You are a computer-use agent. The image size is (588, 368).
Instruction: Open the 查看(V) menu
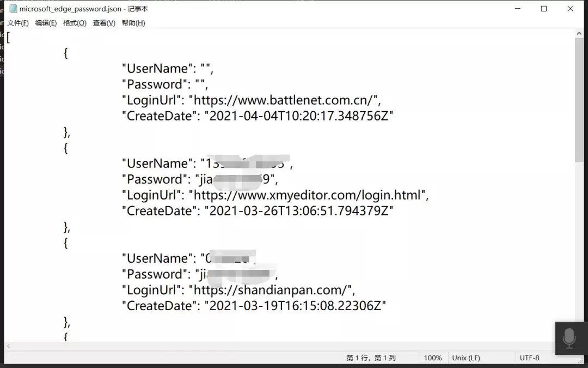[x=104, y=23]
